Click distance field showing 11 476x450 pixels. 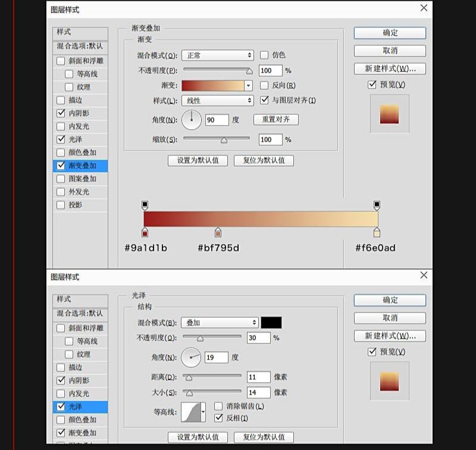click(259, 377)
